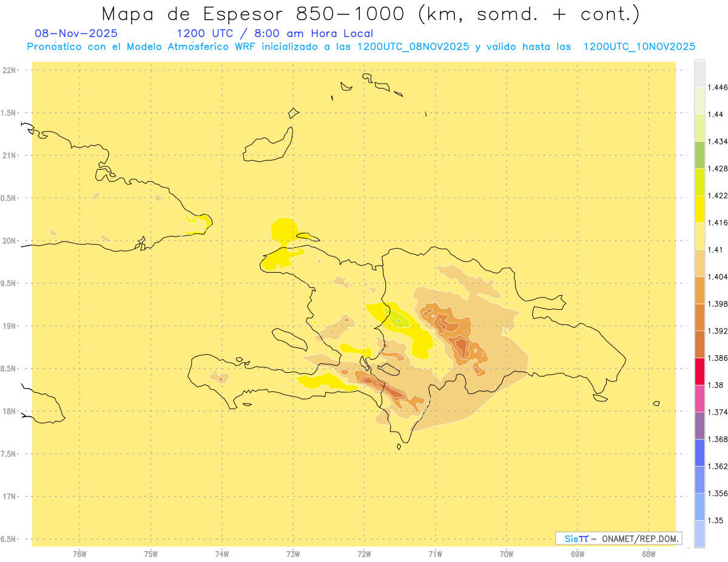Screen dimensions: 728x562
Task: Click the '1.38' colorbar value
Action: [x=715, y=385]
